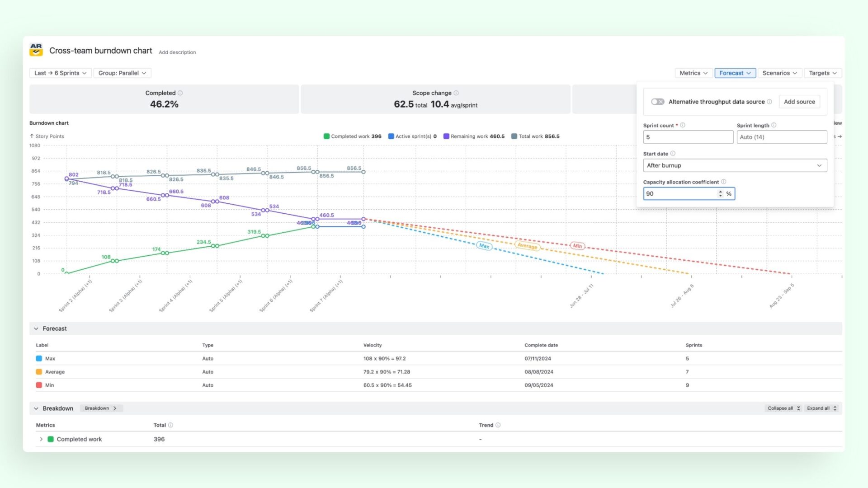Click the Expand all button
868x488 pixels.
pos(822,408)
